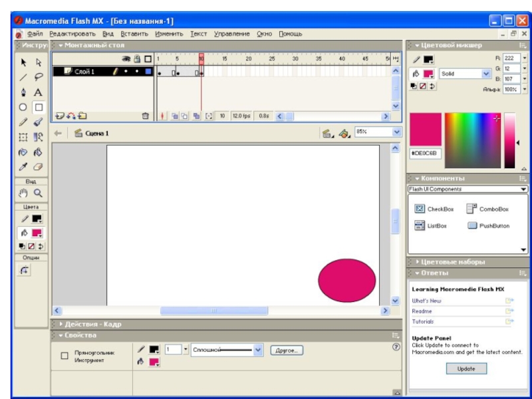This screenshot has height=399, width=532.
Task: Click the hex color value field
Action: (424, 153)
